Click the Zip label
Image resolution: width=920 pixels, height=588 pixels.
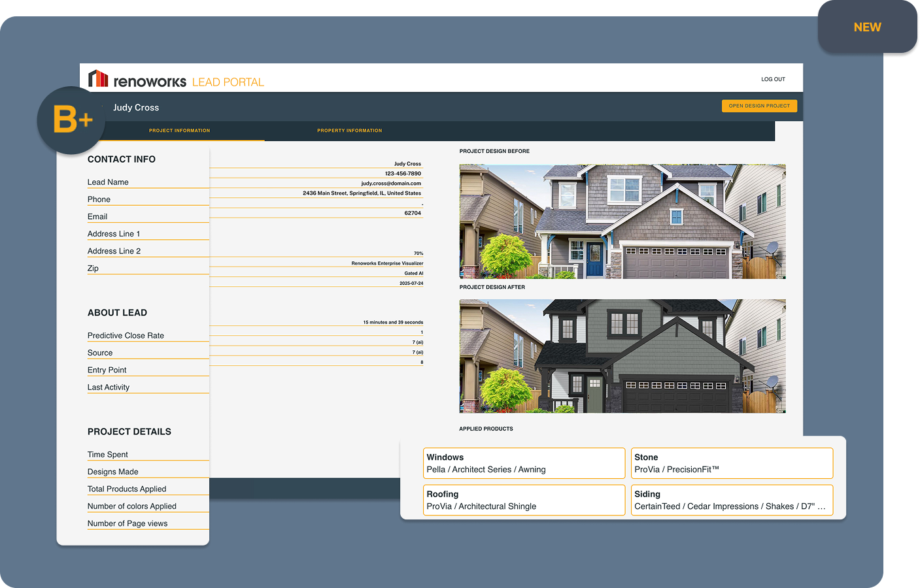pyautogui.click(x=93, y=269)
